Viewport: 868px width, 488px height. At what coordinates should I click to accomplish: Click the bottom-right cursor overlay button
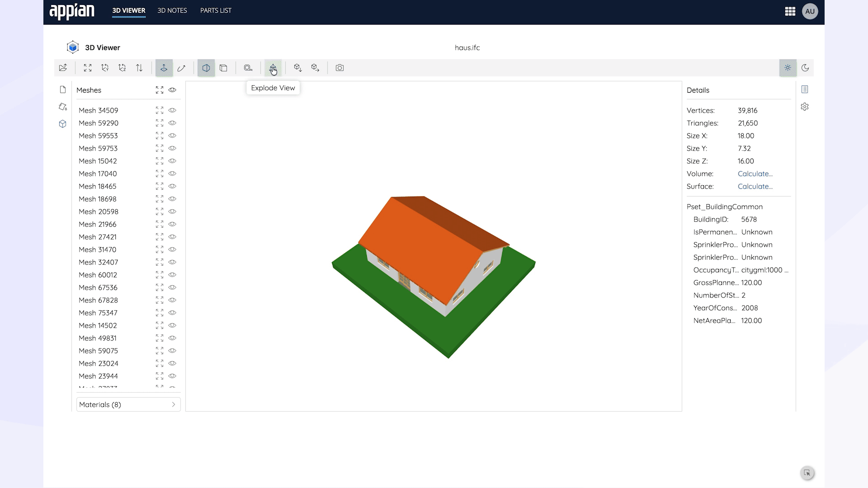click(x=807, y=473)
